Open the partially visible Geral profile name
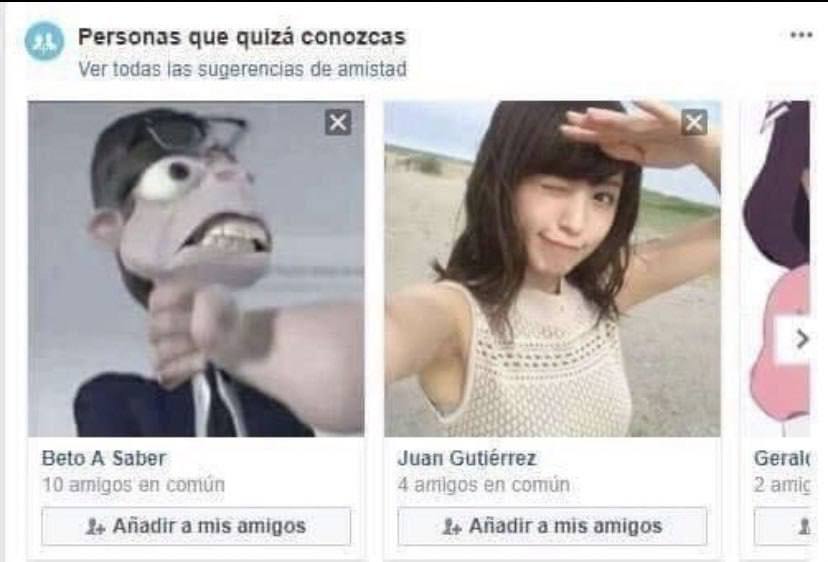Viewport: 828px width, 562px height. 782,458
